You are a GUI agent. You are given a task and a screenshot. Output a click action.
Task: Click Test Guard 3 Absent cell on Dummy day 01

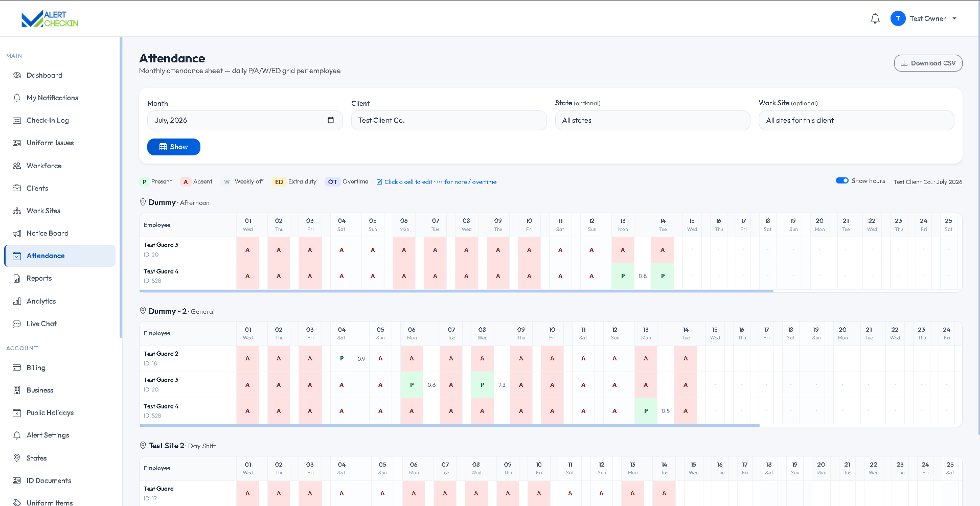pyautogui.click(x=247, y=250)
